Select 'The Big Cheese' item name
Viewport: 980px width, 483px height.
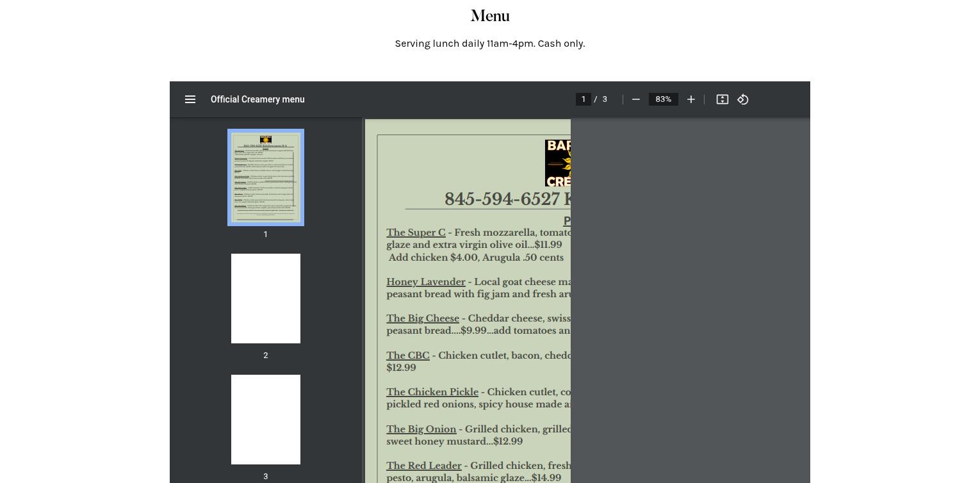(423, 318)
